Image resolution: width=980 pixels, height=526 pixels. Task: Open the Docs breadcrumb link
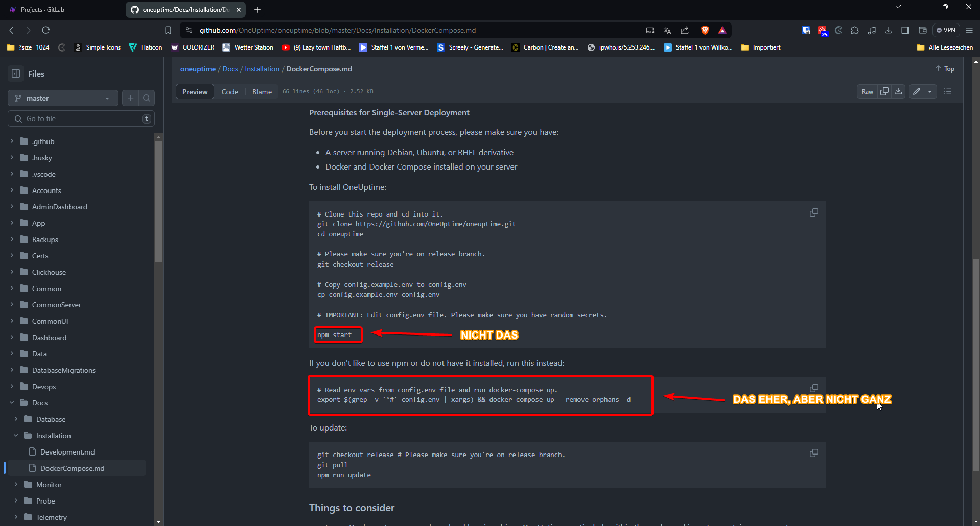(230, 69)
